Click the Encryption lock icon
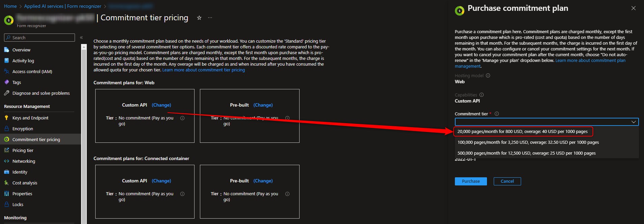Image resolution: width=644 pixels, height=224 pixels. [6, 129]
